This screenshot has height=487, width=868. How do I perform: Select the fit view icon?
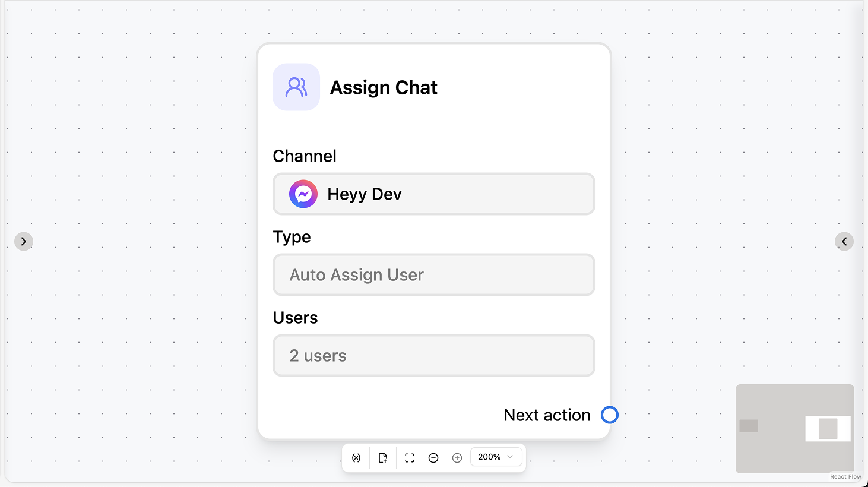(x=409, y=457)
